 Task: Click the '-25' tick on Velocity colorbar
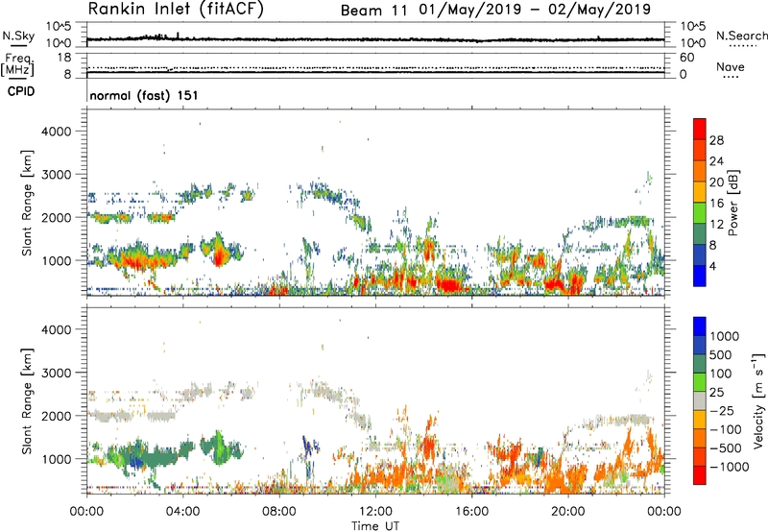722,410
